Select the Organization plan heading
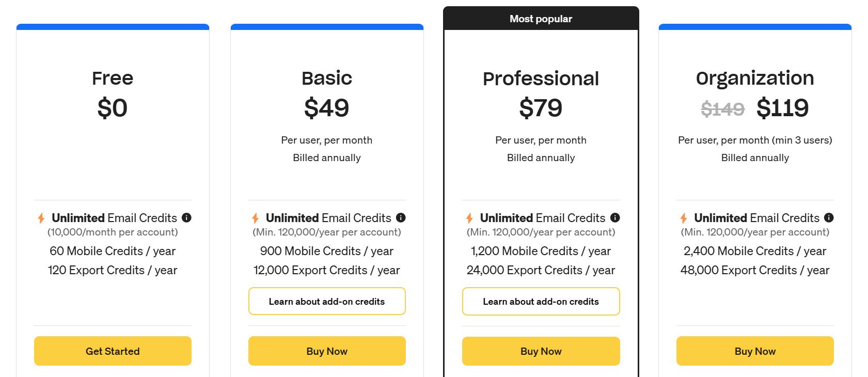Viewport: 868px width, 377px height. tap(755, 78)
